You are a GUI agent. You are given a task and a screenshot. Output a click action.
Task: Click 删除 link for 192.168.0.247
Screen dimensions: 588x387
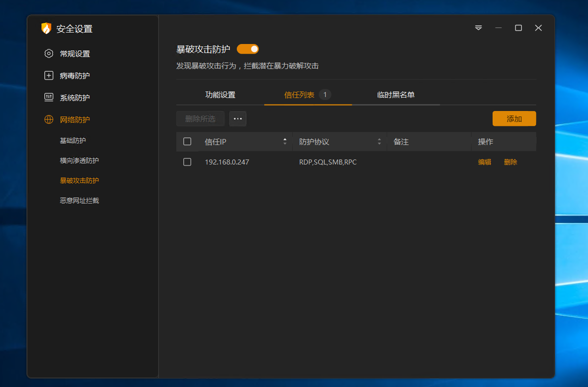511,162
